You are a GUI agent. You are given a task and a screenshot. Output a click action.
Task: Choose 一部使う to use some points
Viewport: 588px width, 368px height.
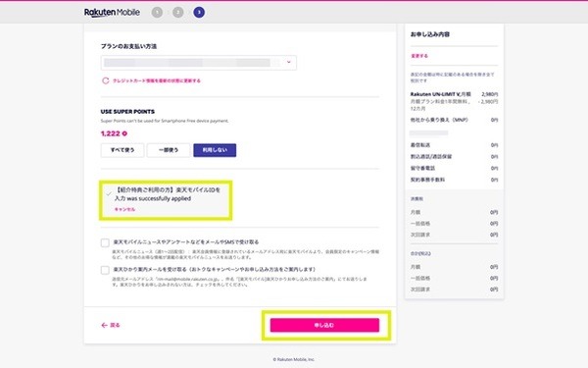pos(169,150)
